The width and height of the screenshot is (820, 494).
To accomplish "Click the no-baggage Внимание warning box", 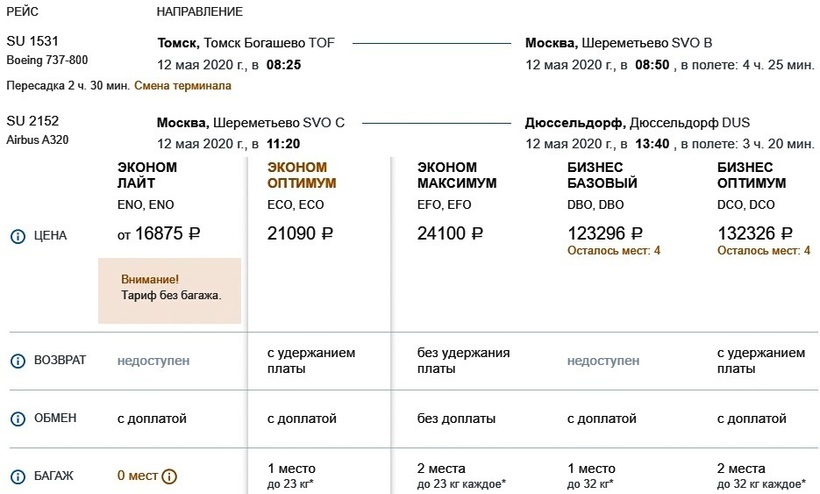I will click(170, 289).
